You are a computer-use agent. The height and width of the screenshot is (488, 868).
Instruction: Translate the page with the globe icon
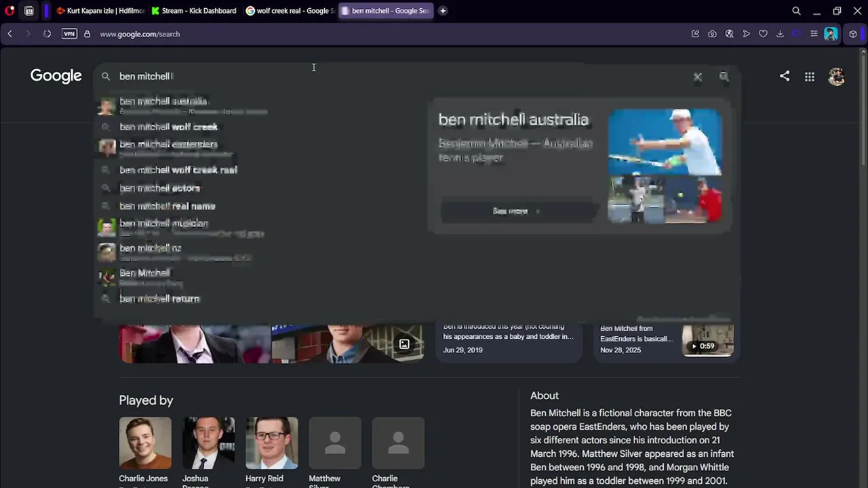pyautogui.click(x=729, y=34)
